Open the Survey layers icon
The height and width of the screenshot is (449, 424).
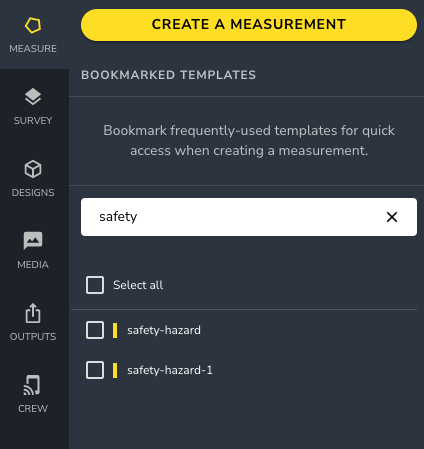pyautogui.click(x=33, y=97)
